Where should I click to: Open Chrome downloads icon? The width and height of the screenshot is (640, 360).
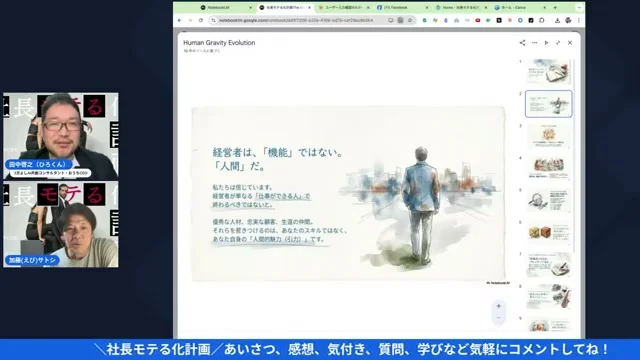coord(557,20)
